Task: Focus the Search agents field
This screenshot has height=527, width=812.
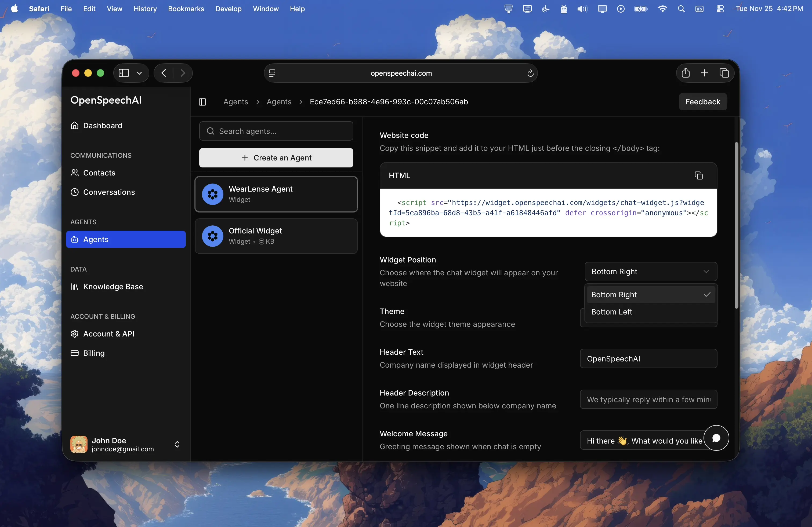Action: pos(276,131)
